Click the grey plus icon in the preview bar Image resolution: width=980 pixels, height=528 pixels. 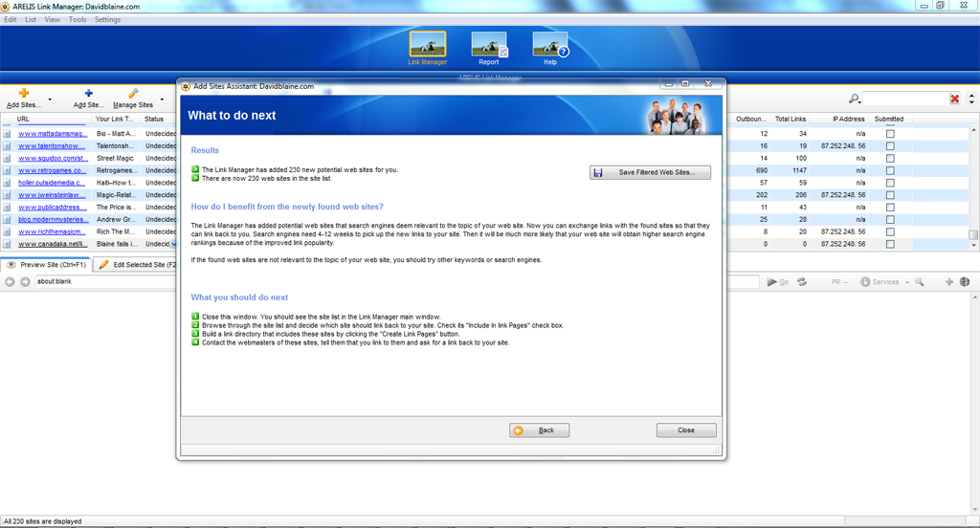948,282
